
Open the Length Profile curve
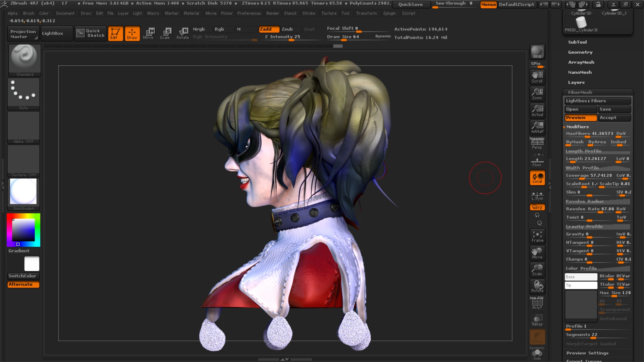click(598, 151)
